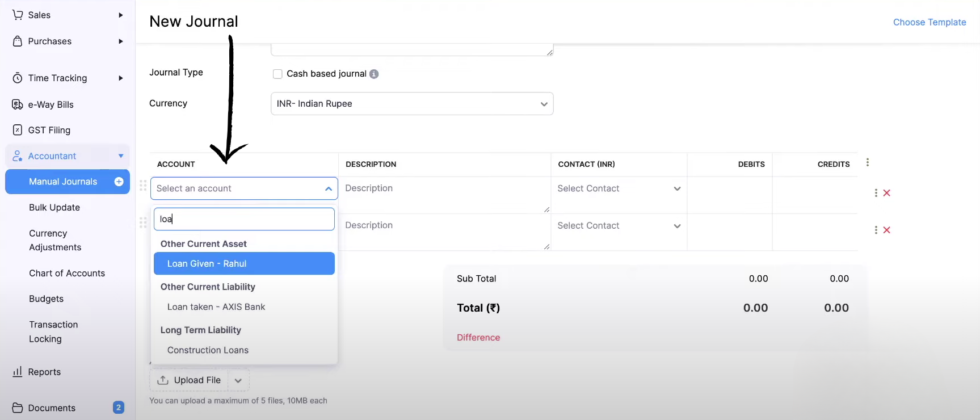Click the plus icon beside Manual Journals
The width and height of the screenshot is (980, 420).
pos(119,182)
